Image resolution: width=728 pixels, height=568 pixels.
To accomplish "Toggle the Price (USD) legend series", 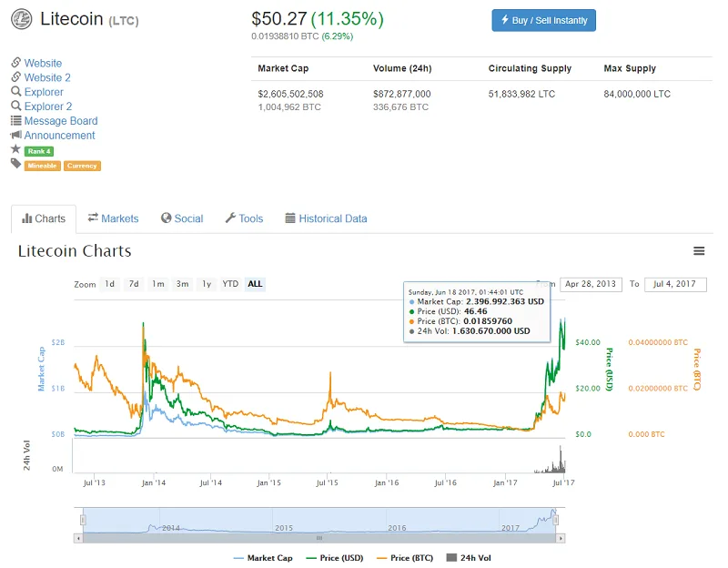I will pos(335,558).
